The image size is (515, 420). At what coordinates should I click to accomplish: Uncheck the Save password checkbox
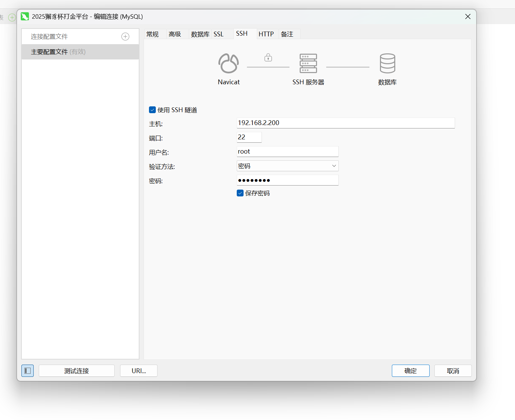pyautogui.click(x=240, y=193)
